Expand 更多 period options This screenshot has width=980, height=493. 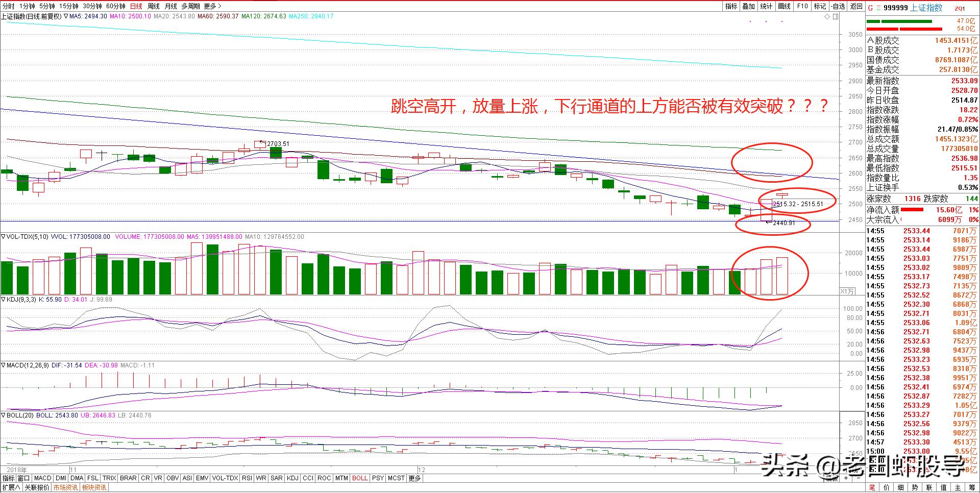coord(212,6)
